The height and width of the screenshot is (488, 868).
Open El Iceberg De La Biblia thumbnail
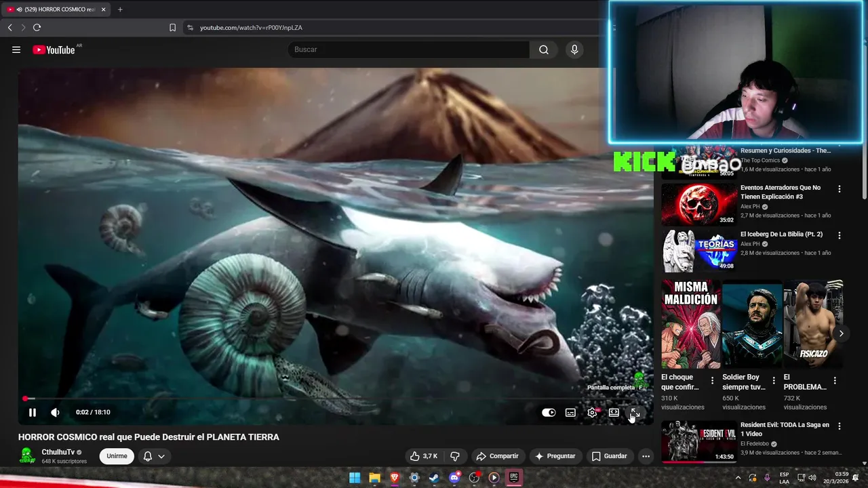(699, 251)
